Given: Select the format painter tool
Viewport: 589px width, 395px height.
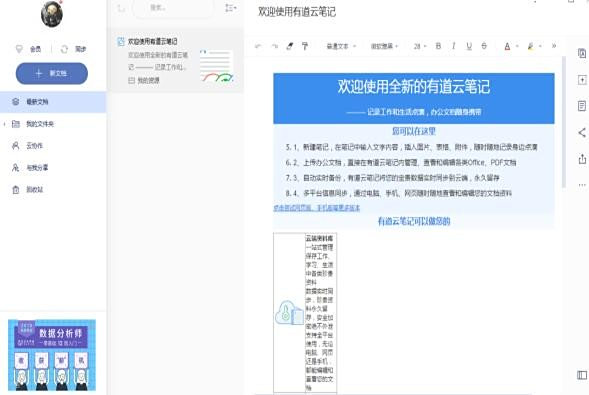Looking at the screenshot, I should point(305,46).
